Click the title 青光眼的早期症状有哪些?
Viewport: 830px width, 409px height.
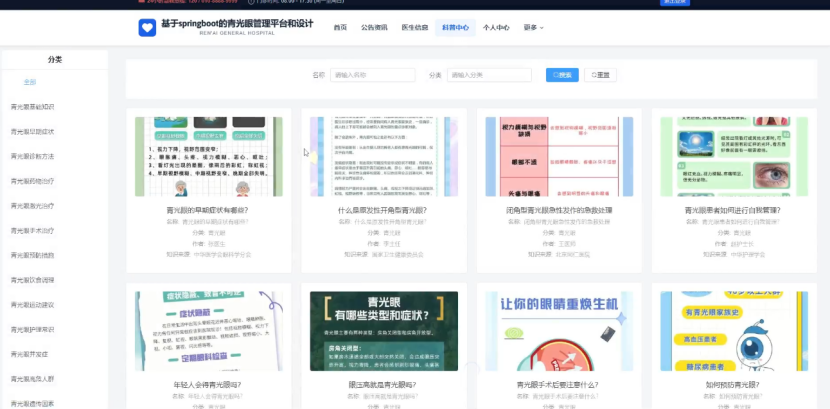click(208, 210)
